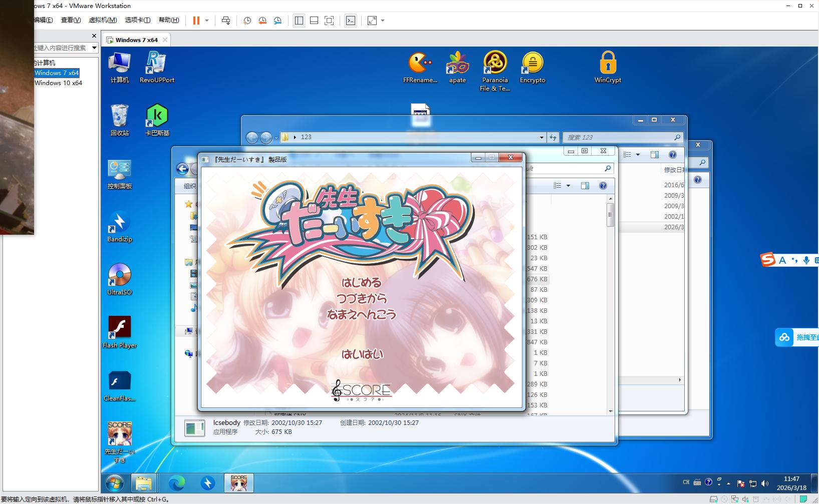Open the power options arrow beside Pause
The height and width of the screenshot is (504, 819).
click(x=207, y=21)
